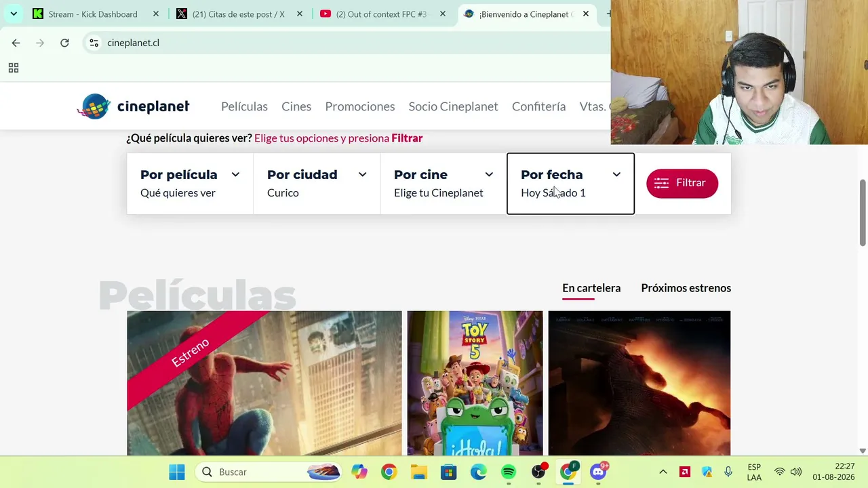Image resolution: width=868 pixels, height=488 pixels.
Task: Click the page vertical scrollbar thumb
Action: pyautogui.click(x=863, y=213)
